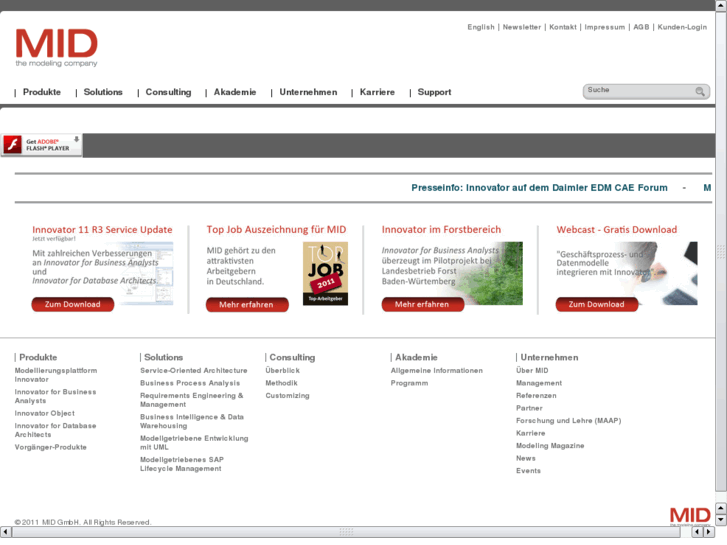Screen dimensions: 727x545
Task: Open Webcast - Gratis Download headline
Action: 617,230
